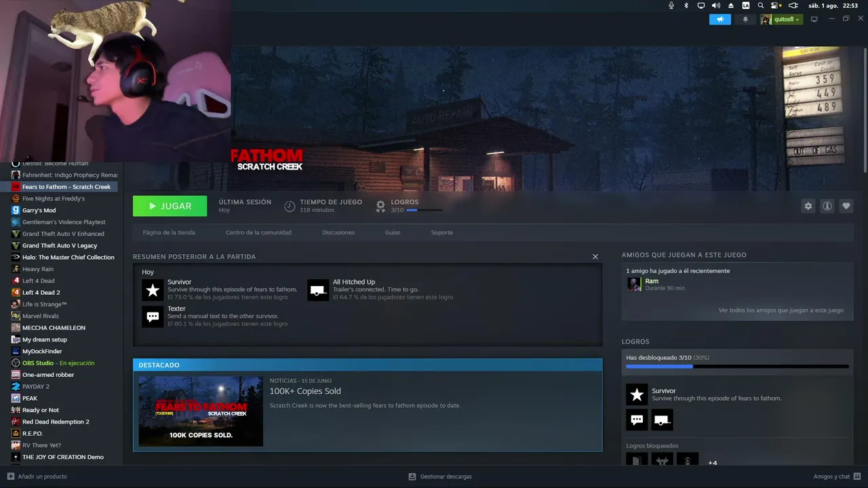Click the Survivor star achievement icon in summary
This screenshot has height=488, width=868.
point(153,290)
